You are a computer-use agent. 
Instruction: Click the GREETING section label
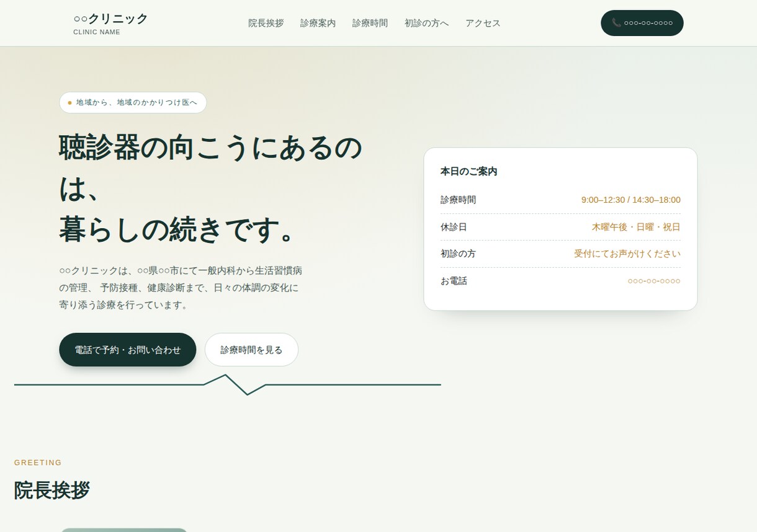pos(38,463)
